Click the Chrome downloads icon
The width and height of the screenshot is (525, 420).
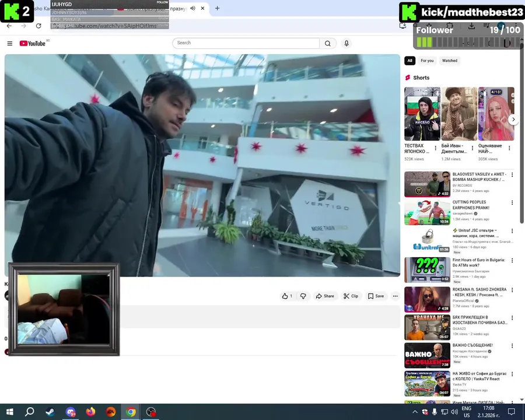click(x=471, y=26)
